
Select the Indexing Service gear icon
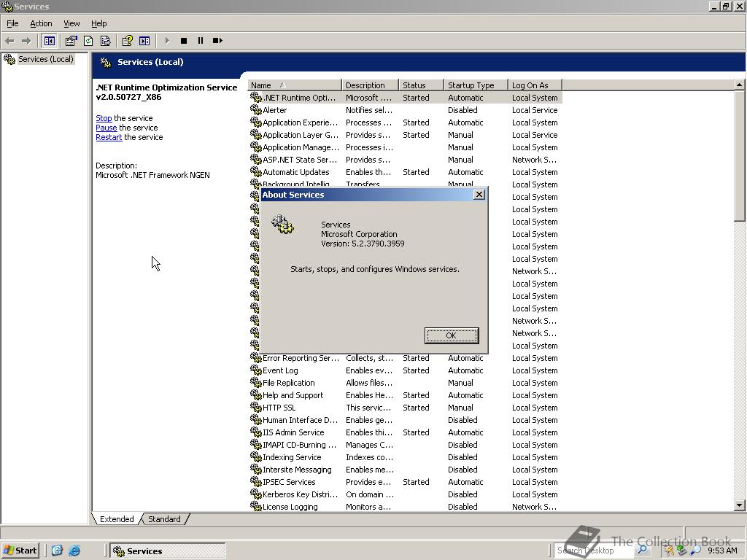tap(256, 456)
